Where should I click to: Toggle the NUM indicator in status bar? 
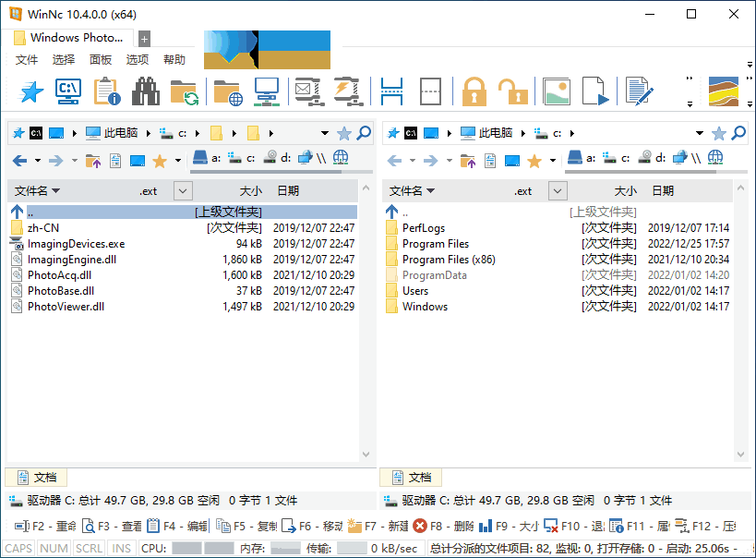(54, 549)
